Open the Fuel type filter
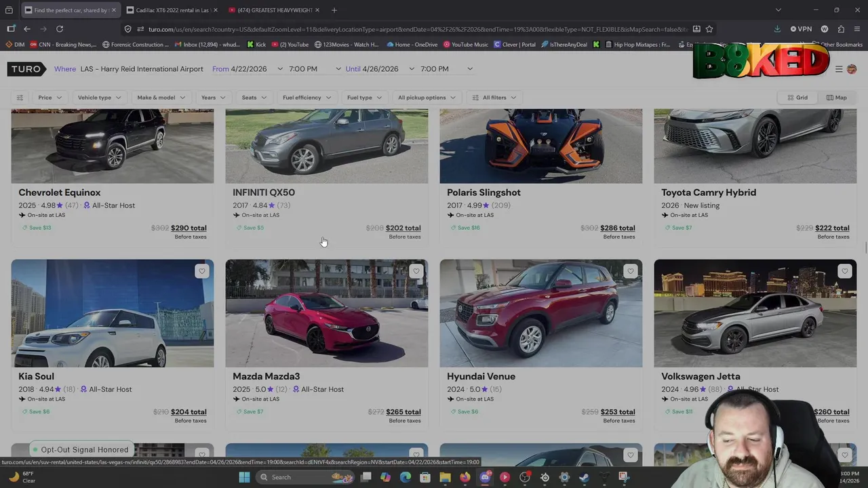This screenshot has height=488, width=868. tap(364, 98)
